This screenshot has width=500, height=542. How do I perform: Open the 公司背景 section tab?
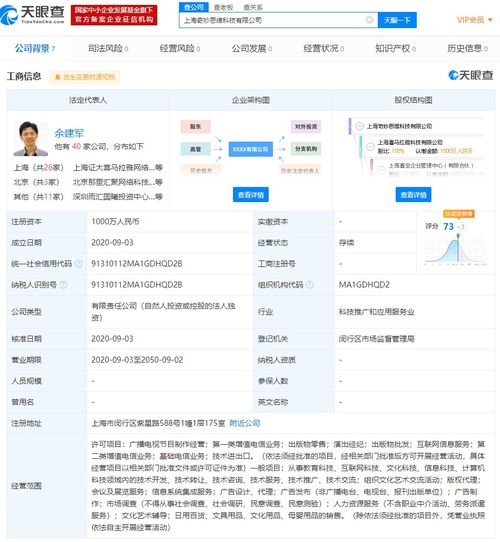coord(35,48)
